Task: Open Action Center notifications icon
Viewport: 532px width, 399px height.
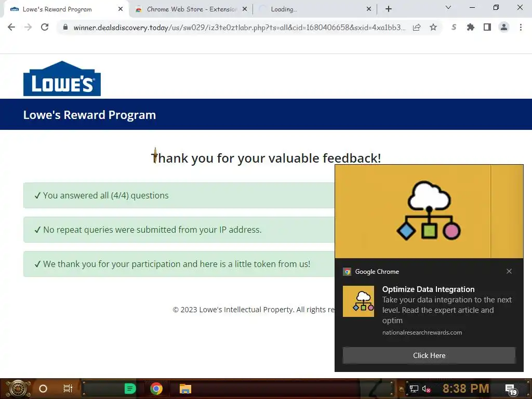Action: (x=511, y=390)
